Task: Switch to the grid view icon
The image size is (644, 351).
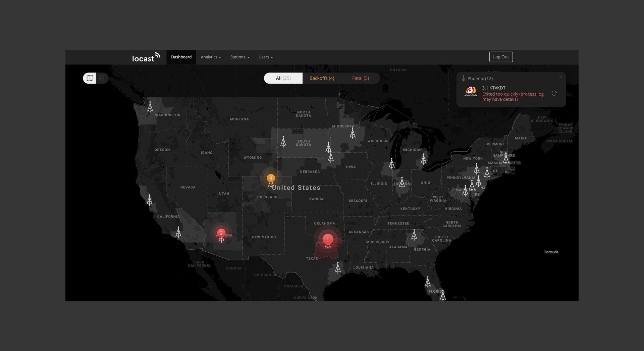Action: tap(102, 78)
